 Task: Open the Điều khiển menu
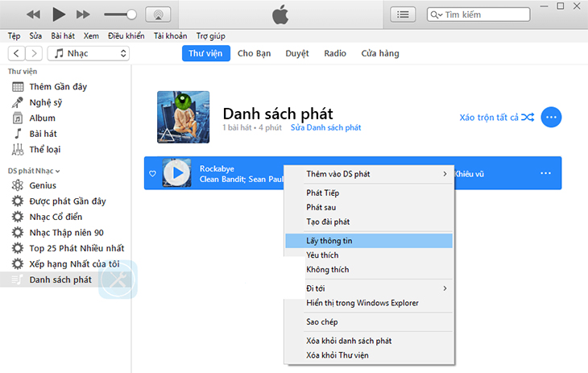(x=126, y=36)
